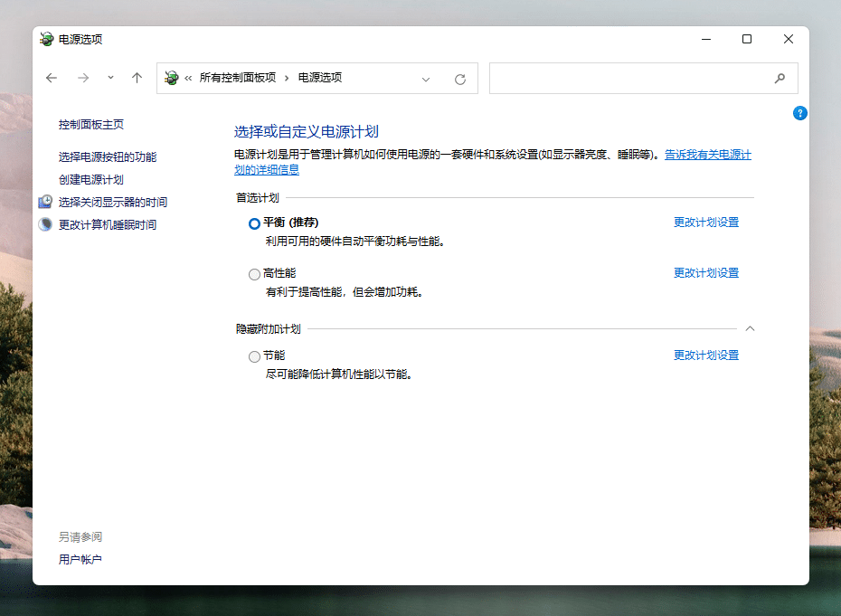The width and height of the screenshot is (841, 616).
Task: Collapse the 隐藏附加计划 section
Action: click(750, 328)
